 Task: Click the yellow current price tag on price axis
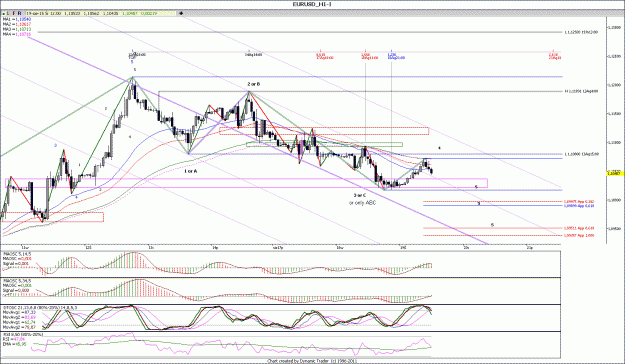click(615, 173)
